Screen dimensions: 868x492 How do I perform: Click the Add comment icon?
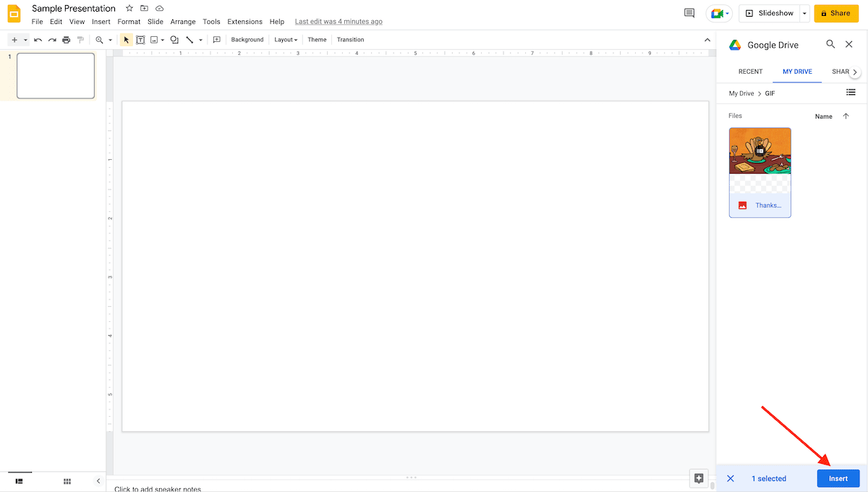(x=216, y=39)
